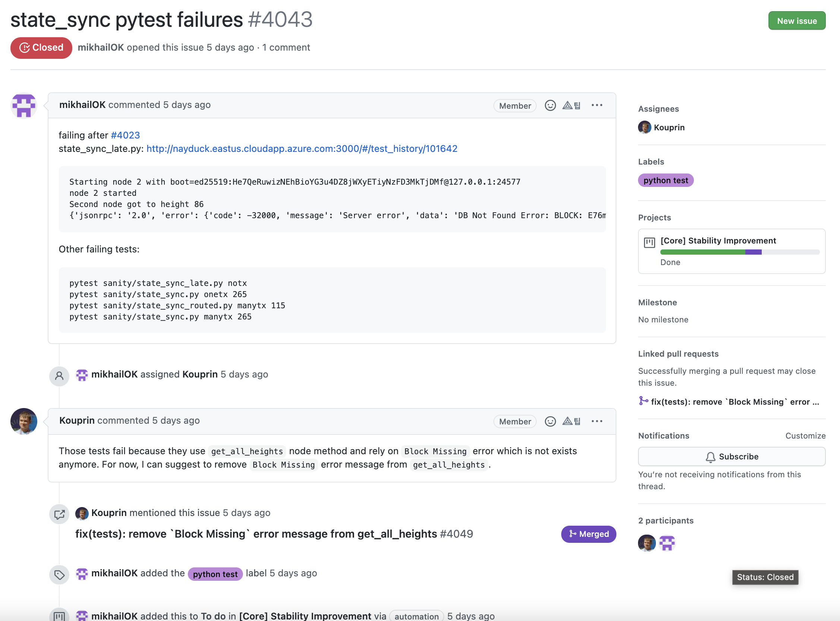Click translate icon on Kouprin's comment

[x=571, y=421]
